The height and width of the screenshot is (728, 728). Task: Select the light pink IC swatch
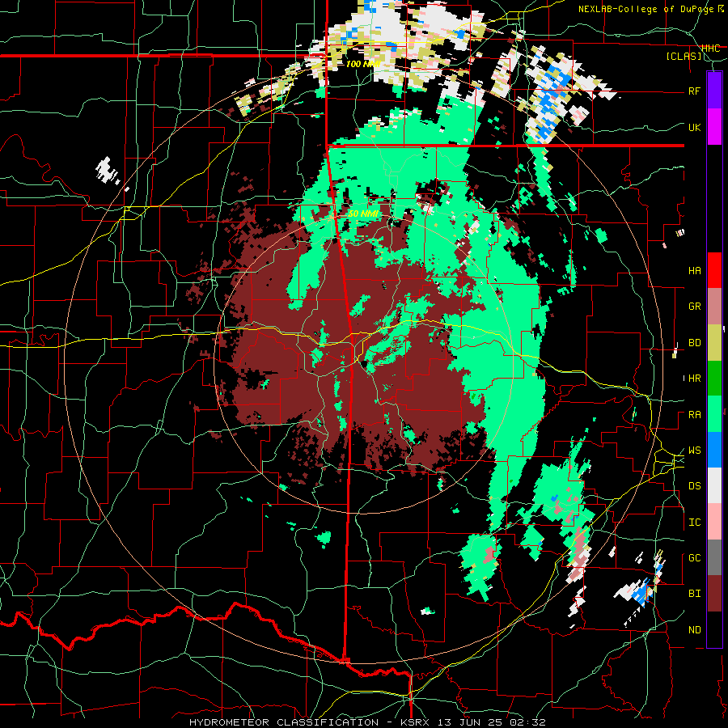click(714, 522)
